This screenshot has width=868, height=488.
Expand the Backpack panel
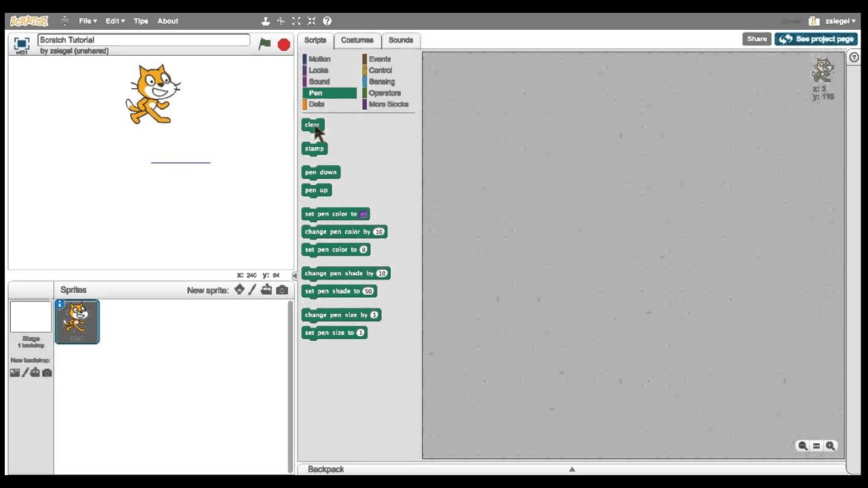point(572,469)
